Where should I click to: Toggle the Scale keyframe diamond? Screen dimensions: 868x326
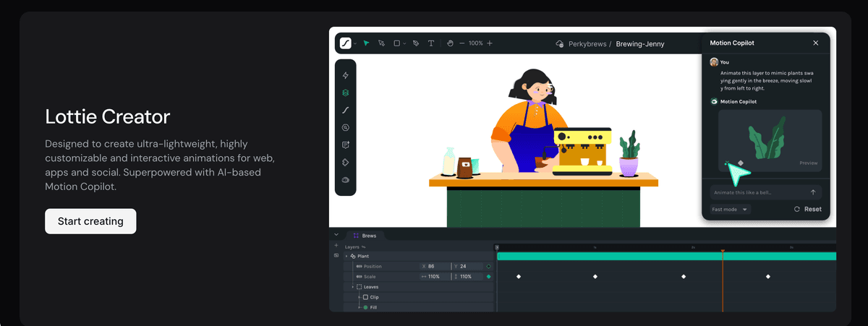click(x=489, y=277)
